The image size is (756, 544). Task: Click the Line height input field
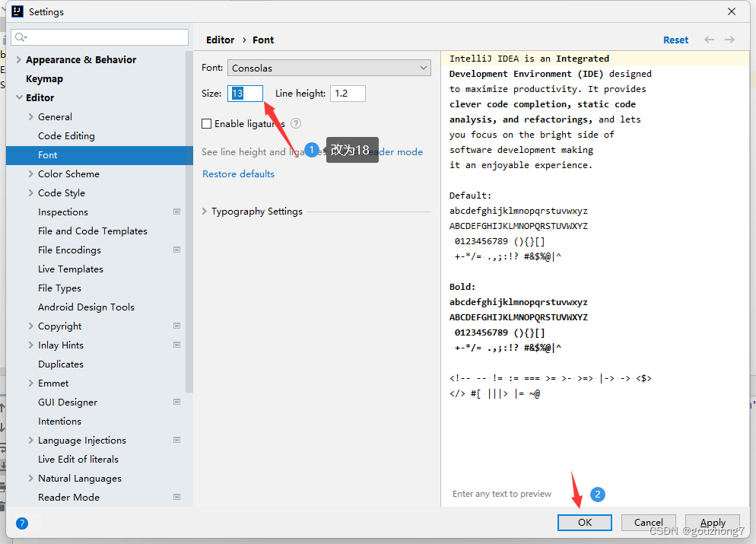click(348, 93)
